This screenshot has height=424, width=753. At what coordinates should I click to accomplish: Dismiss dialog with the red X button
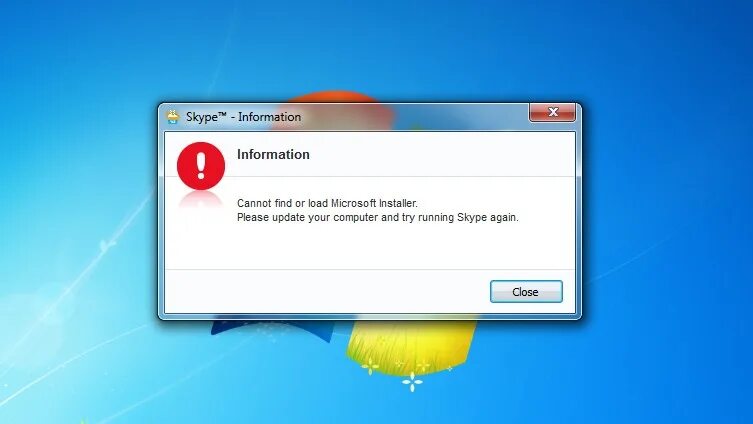(x=552, y=112)
